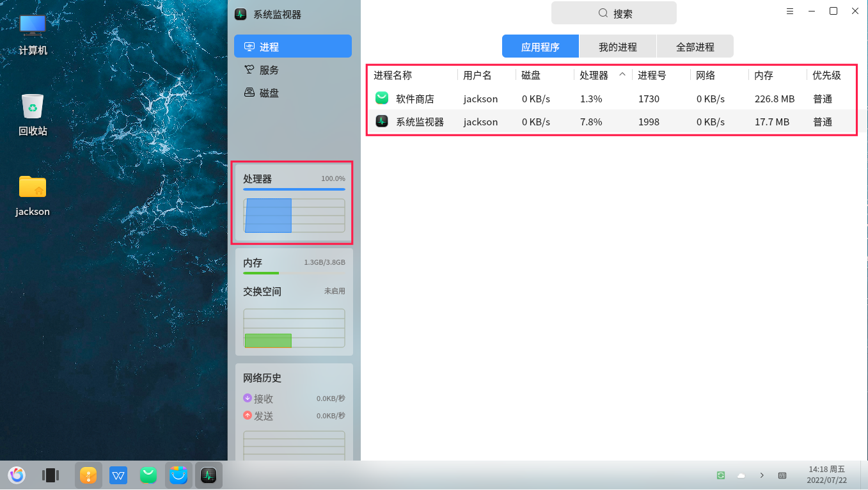Open the 服务 sidebar section
This screenshot has width=868, height=490.
(x=293, y=70)
